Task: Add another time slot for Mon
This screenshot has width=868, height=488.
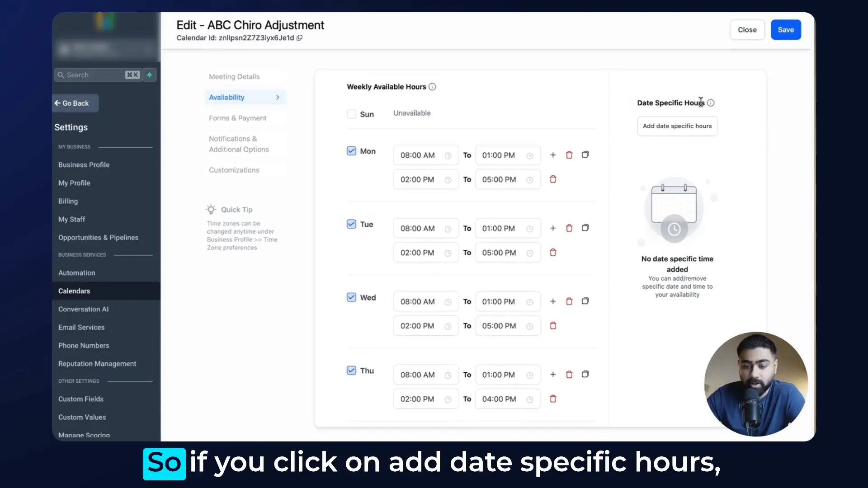Action: [553, 155]
